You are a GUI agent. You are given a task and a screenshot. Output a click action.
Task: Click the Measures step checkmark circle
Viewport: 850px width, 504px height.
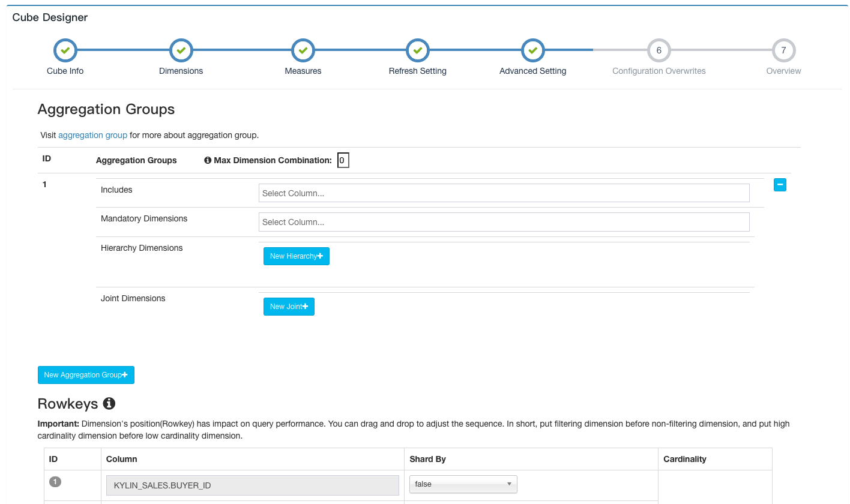point(303,50)
